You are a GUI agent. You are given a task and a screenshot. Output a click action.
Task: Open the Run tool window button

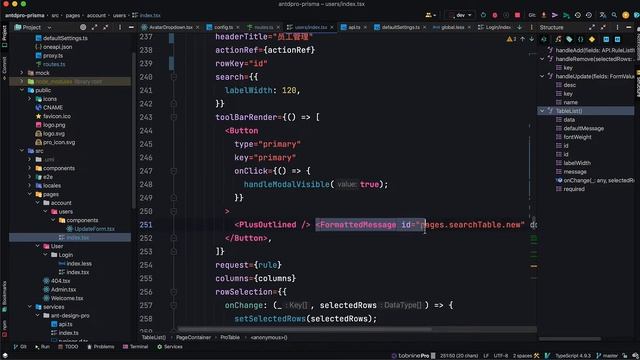[42, 347]
